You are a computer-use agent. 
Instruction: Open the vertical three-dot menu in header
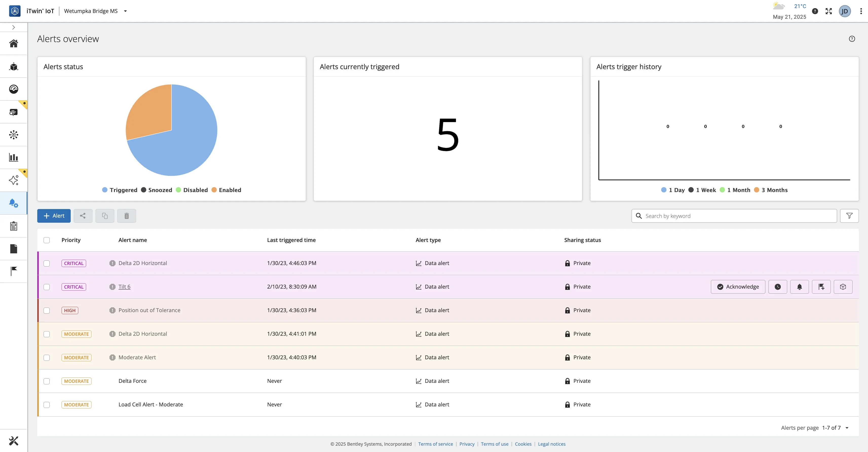tap(861, 11)
